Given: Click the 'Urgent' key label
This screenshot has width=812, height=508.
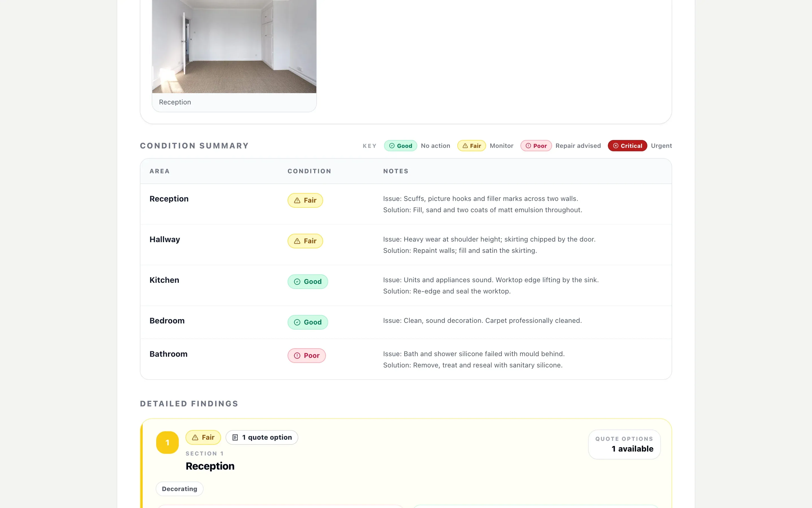Looking at the screenshot, I should tap(661, 146).
